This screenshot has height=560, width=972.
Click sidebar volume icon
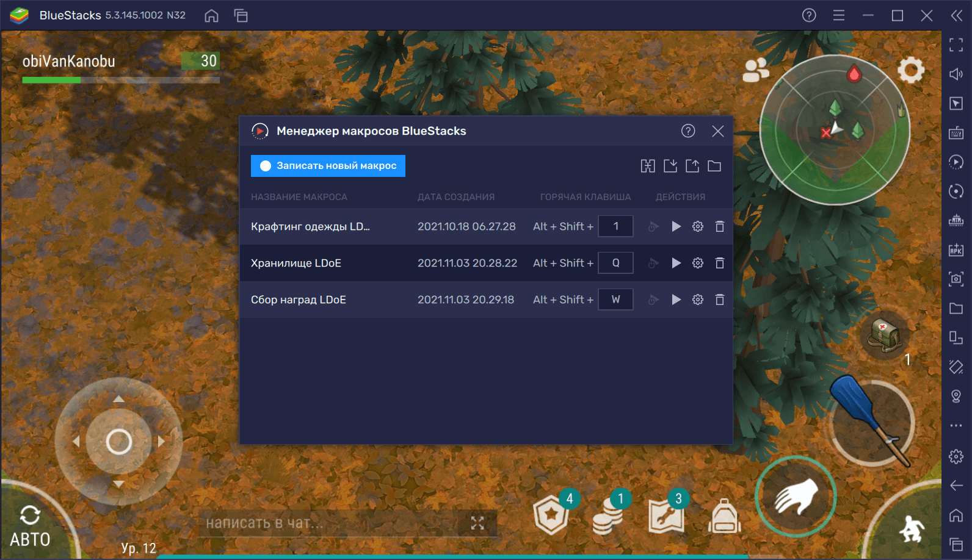point(956,74)
